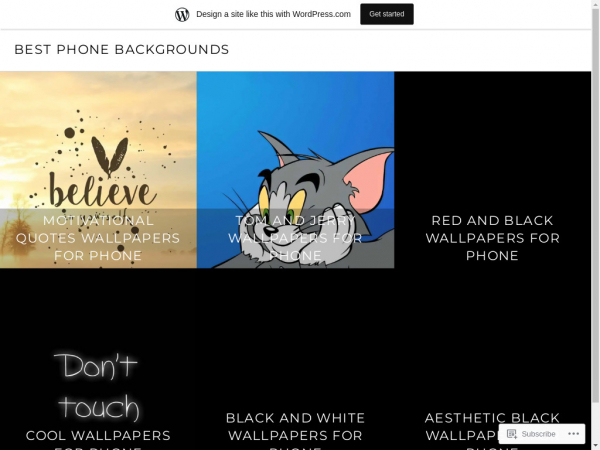Click the Subscribe button text

point(538,434)
